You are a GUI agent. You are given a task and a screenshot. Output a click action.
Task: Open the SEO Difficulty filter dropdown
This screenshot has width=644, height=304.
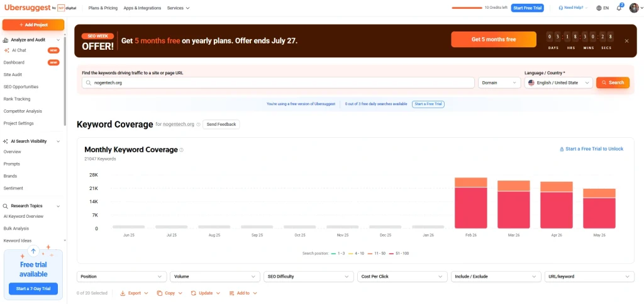308,277
